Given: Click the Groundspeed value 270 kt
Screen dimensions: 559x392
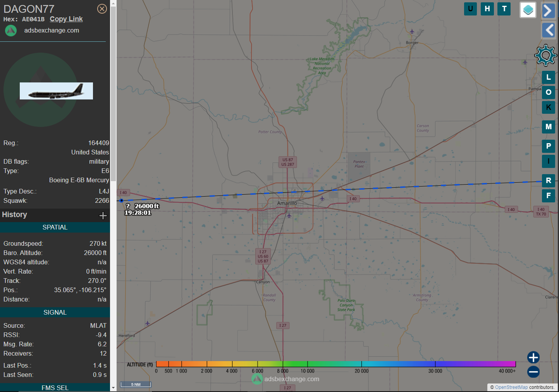Looking at the screenshot, I should (98, 243).
